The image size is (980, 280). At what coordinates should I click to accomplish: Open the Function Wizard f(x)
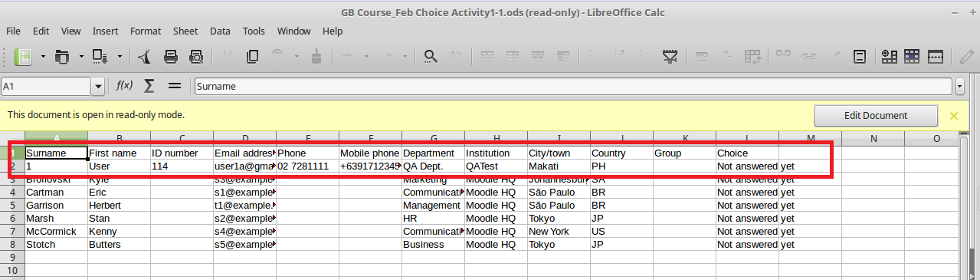click(x=124, y=86)
